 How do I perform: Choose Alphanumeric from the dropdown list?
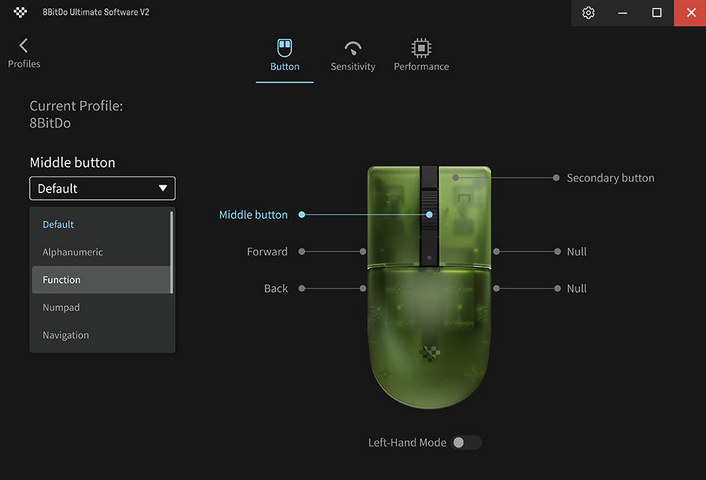(x=73, y=252)
